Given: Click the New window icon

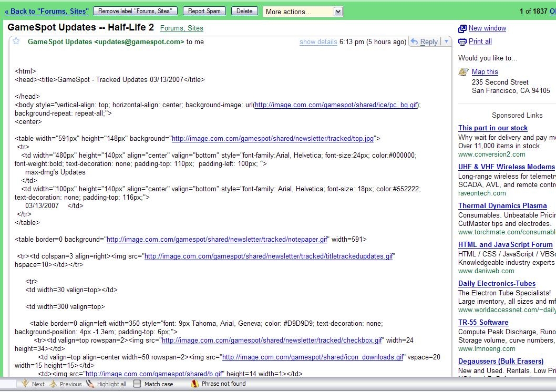Looking at the screenshot, I should [462, 29].
